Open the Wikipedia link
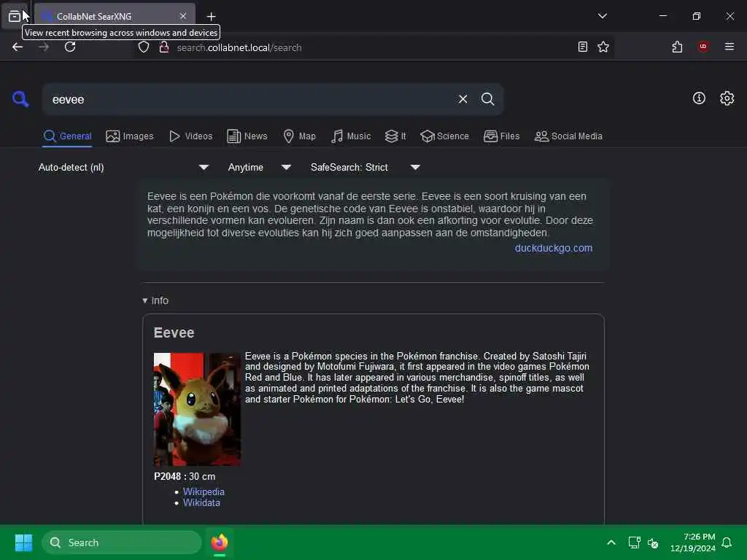The height and width of the screenshot is (560, 747). pyautogui.click(x=204, y=492)
